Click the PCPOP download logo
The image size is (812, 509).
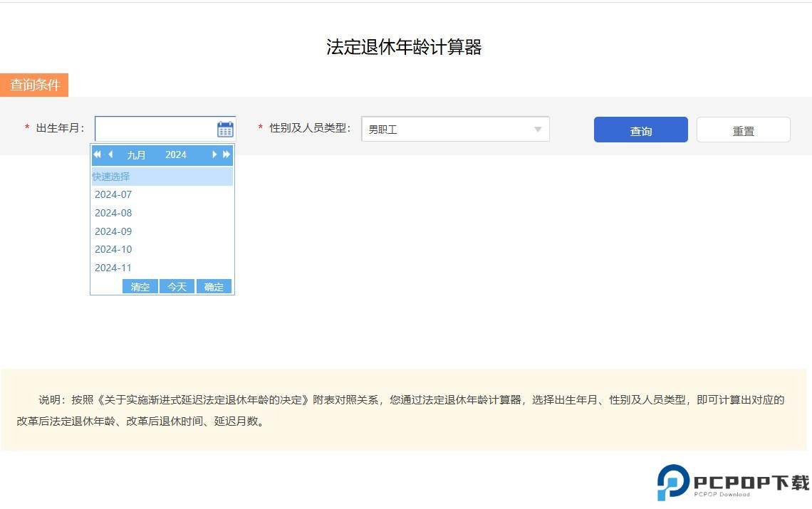[734, 482]
